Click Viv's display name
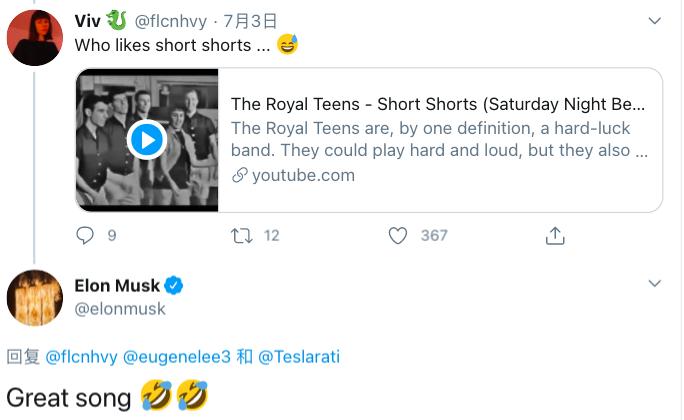This screenshot has height=420, width=684. point(91,20)
